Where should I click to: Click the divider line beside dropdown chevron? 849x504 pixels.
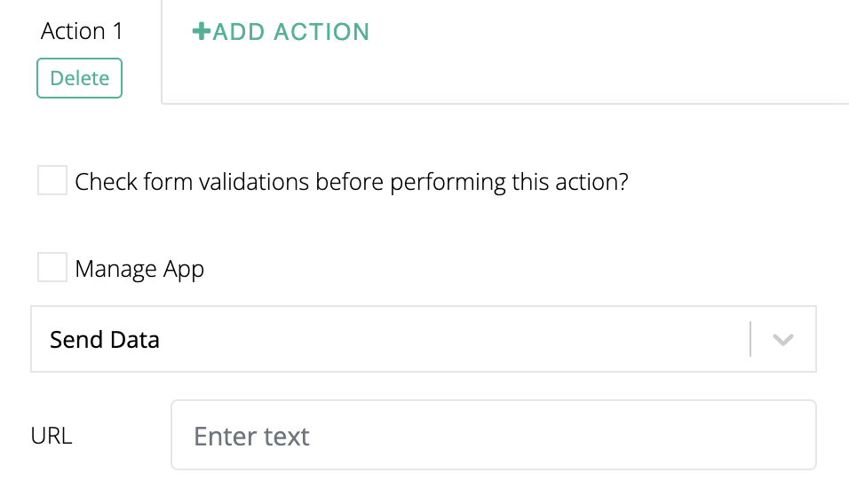click(751, 339)
